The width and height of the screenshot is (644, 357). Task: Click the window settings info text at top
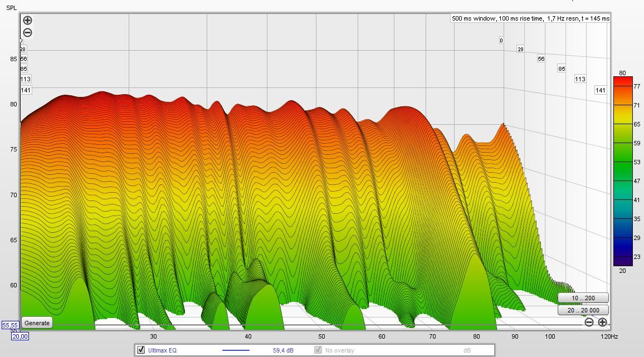coord(531,18)
